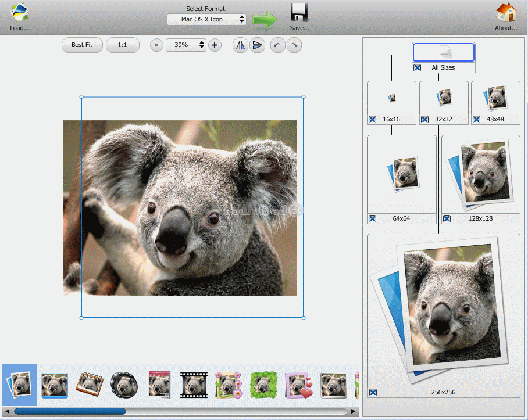528x420 pixels.
Task: Select the 64x64 icon preview
Action: coord(402,174)
